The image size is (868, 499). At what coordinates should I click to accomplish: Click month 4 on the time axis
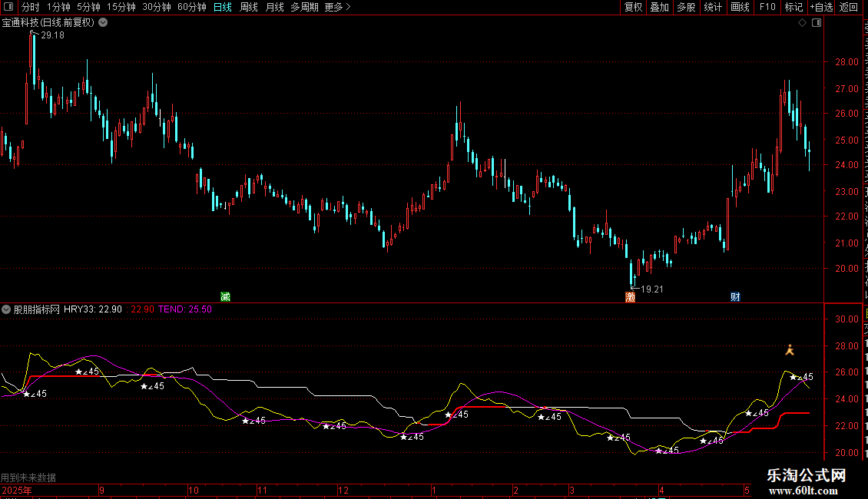pos(661,490)
